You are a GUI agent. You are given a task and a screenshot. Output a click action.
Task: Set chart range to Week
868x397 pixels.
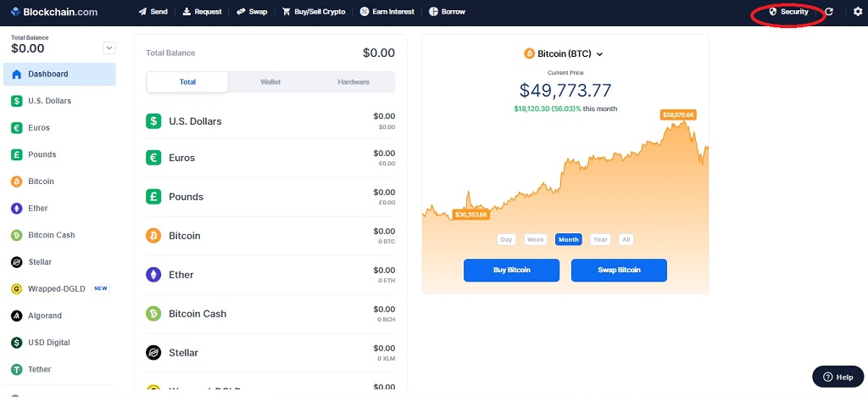pos(536,240)
